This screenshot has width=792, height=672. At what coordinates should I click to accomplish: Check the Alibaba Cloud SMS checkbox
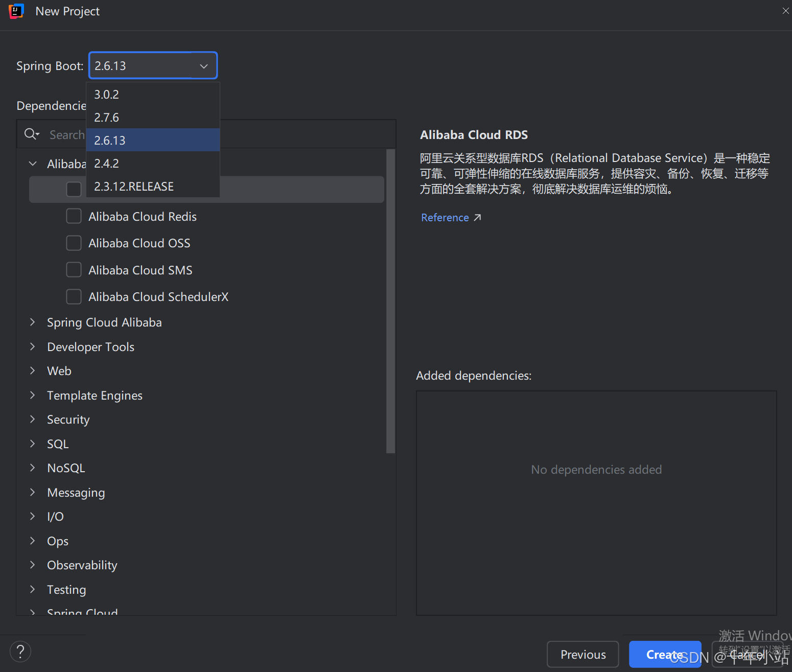74,270
